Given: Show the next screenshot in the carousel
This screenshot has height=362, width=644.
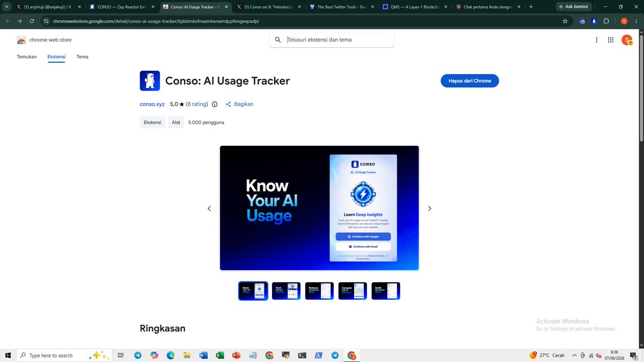Looking at the screenshot, I should click(429, 208).
